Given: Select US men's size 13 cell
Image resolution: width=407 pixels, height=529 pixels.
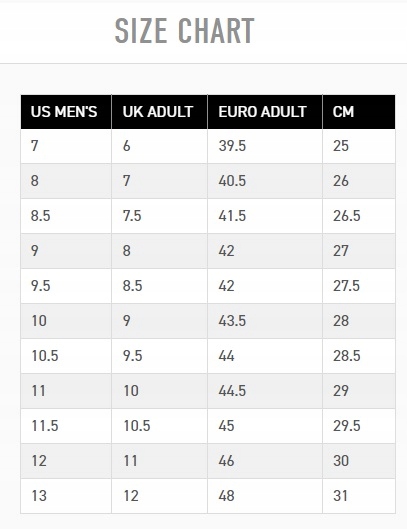Looking at the screenshot, I should coord(66,496).
